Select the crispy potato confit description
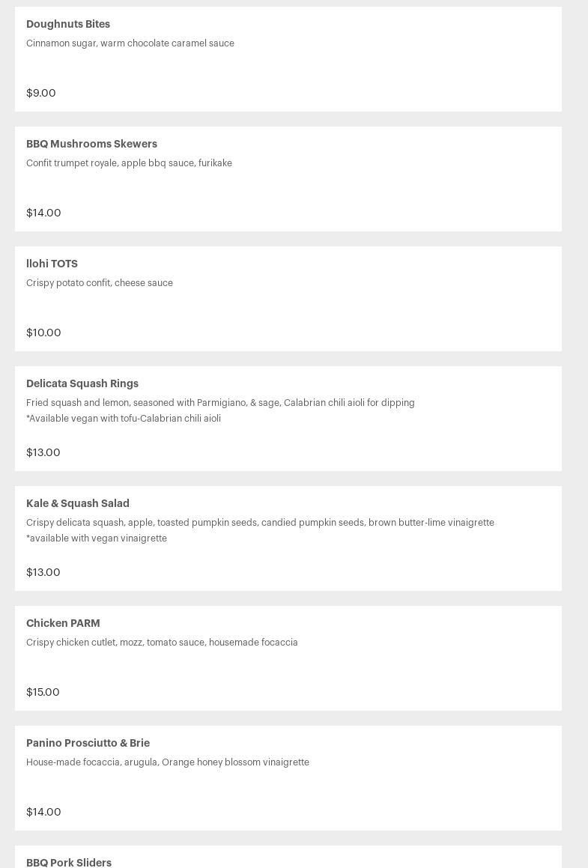The height and width of the screenshot is (868, 588). coord(100,283)
